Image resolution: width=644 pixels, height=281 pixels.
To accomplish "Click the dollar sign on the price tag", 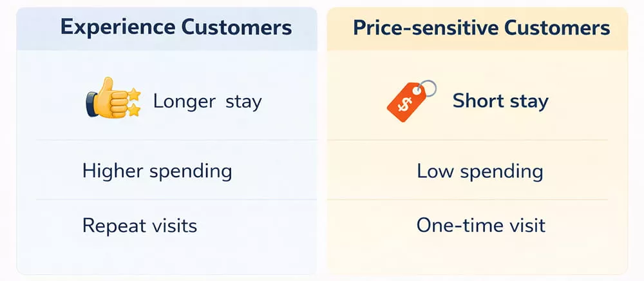I will coord(404,106).
